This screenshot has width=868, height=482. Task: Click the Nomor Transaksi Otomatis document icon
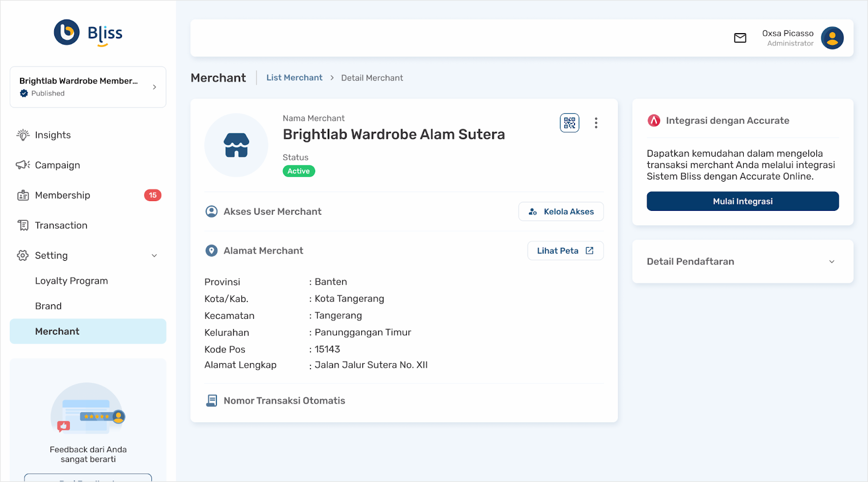tap(212, 401)
